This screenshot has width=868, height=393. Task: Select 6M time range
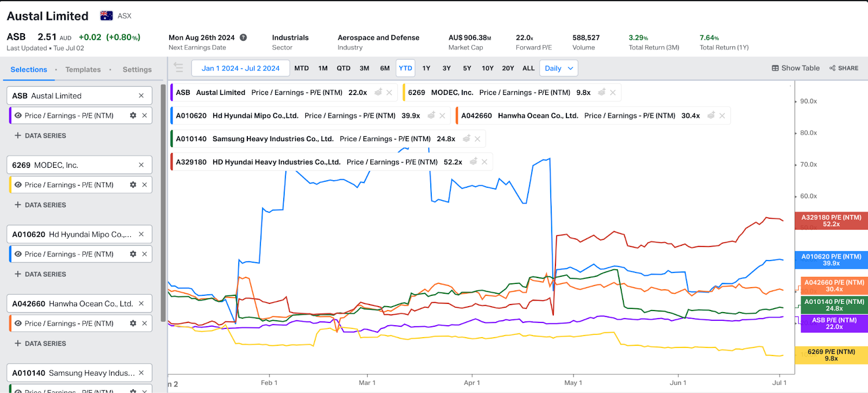pyautogui.click(x=385, y=68)
